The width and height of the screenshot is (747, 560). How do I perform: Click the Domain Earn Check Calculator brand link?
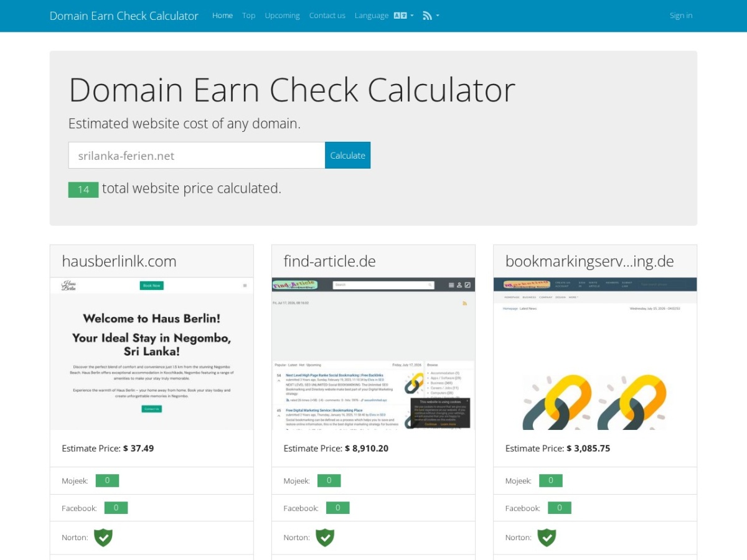tap(124, 16)
